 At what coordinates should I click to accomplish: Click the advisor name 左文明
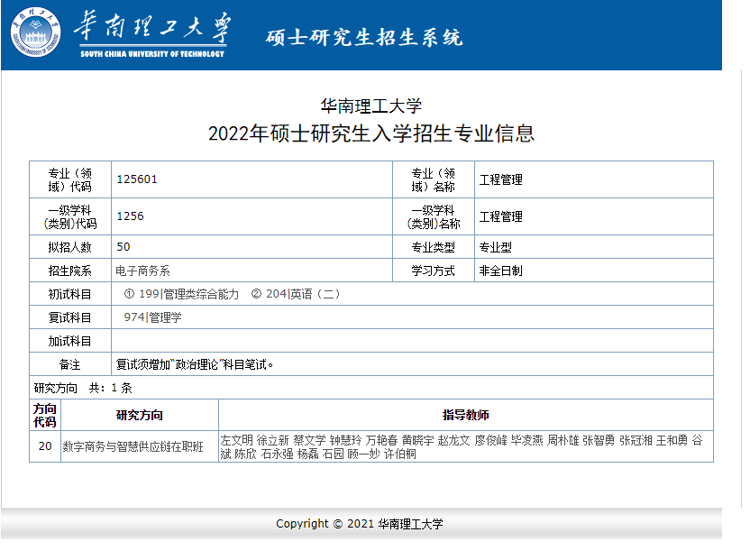[x=236, y=440]
